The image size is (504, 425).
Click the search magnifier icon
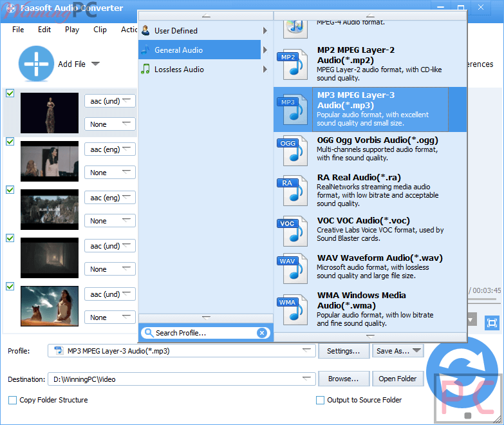tap(149, 333)
